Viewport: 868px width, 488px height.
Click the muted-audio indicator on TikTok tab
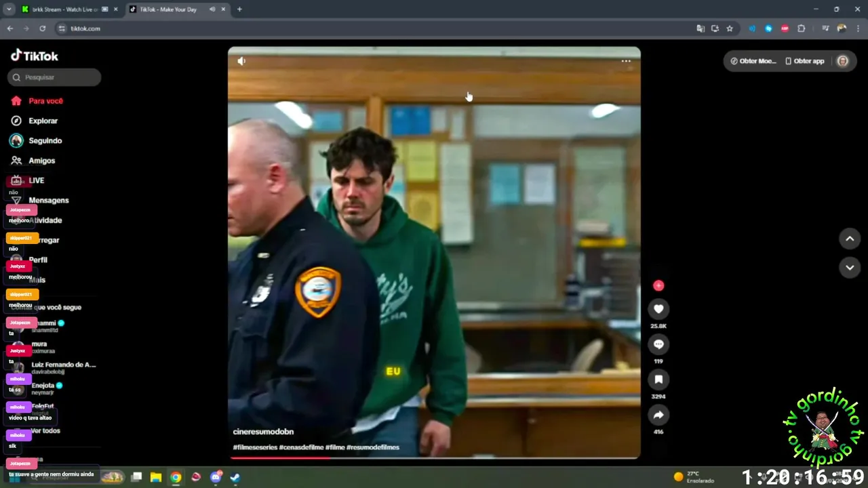[212, 9]
